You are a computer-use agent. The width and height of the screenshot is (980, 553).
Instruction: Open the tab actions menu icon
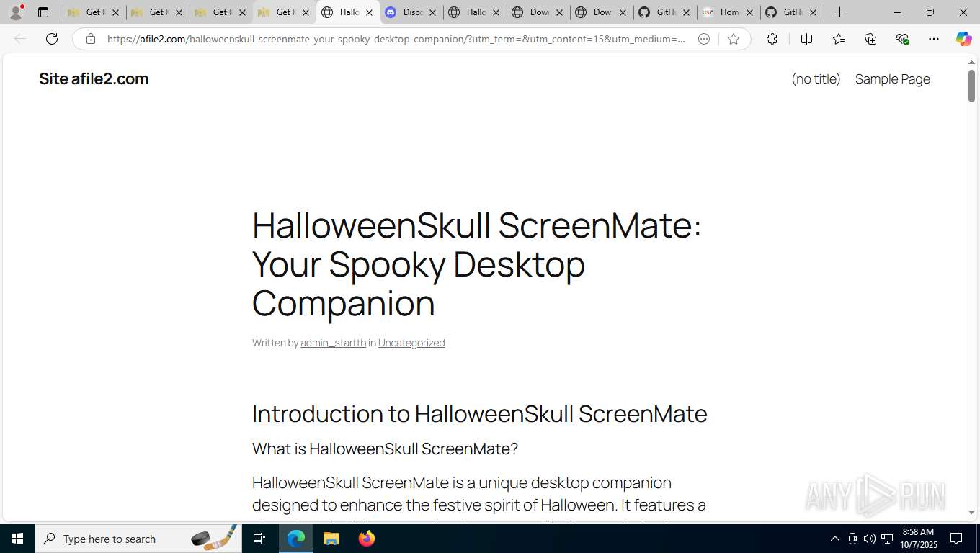click(x=43, y=12)
